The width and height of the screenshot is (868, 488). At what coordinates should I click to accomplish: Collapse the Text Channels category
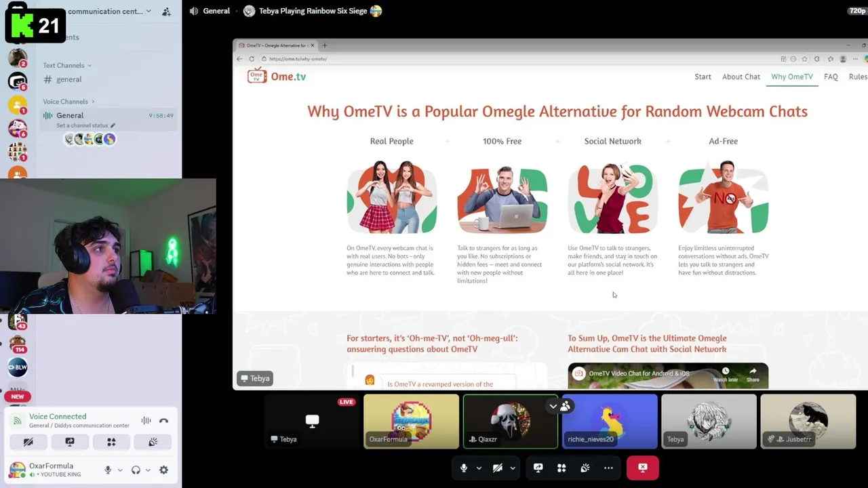coord(66,65)
